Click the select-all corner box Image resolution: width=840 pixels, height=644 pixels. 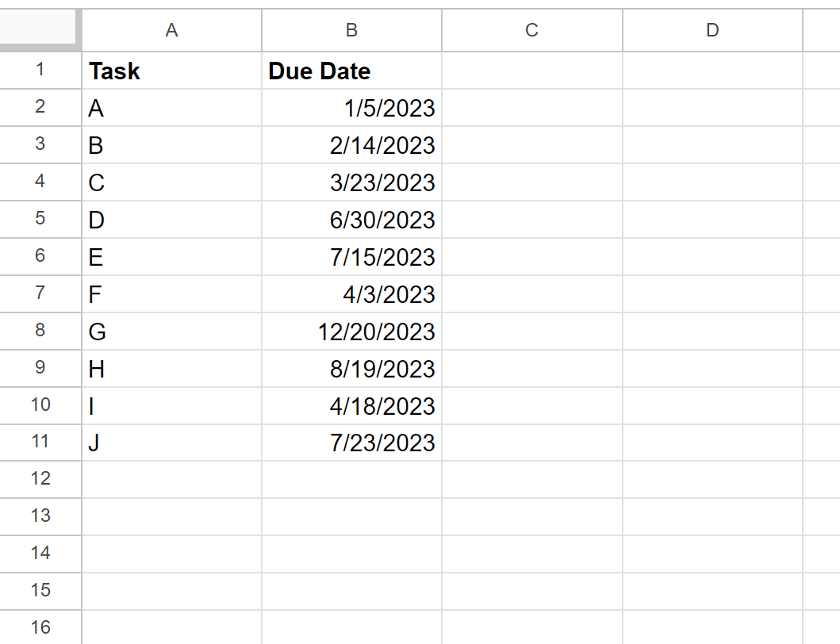coord(40,30)
